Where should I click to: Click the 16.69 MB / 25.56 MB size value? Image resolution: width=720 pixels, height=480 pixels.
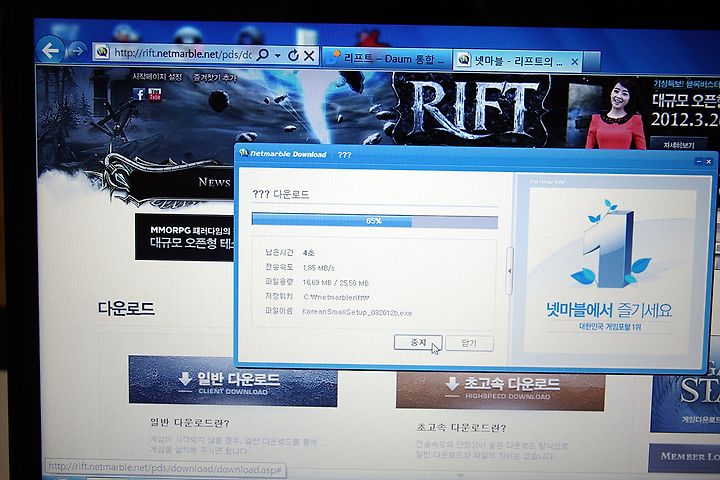[x=336, y=282]
